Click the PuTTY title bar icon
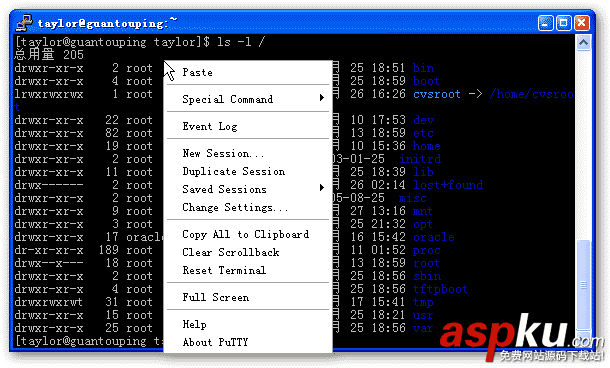Viewport: 610px width, 368px height. [x=24, y=23]
